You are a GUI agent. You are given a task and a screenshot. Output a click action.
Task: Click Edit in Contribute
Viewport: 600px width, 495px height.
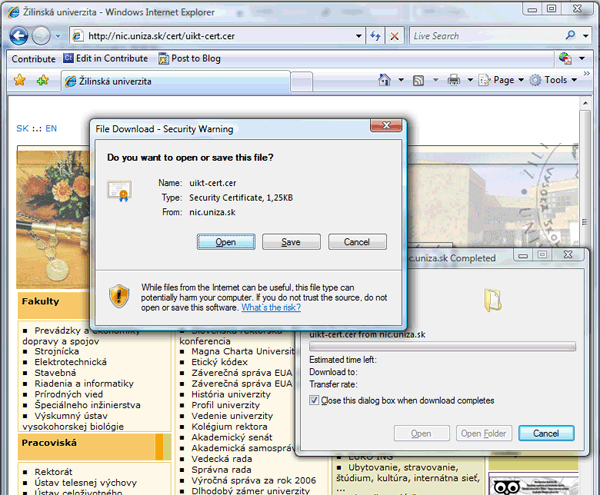coord(106,59)
